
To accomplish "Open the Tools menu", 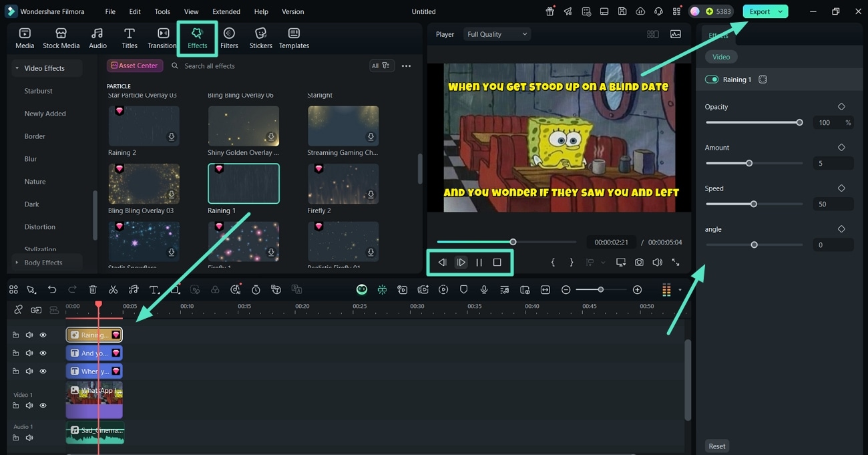I will (x=162, y=11).
